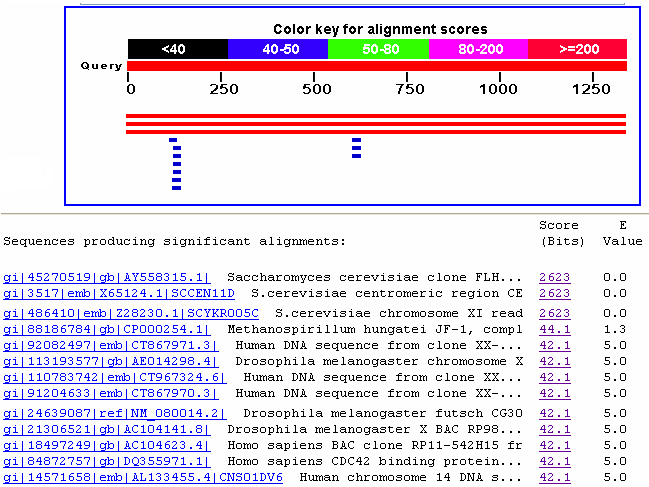Open the gi|45270519|gb|AY558315.1| sequence link
This screenshot has height=487, width=649.
107,277
